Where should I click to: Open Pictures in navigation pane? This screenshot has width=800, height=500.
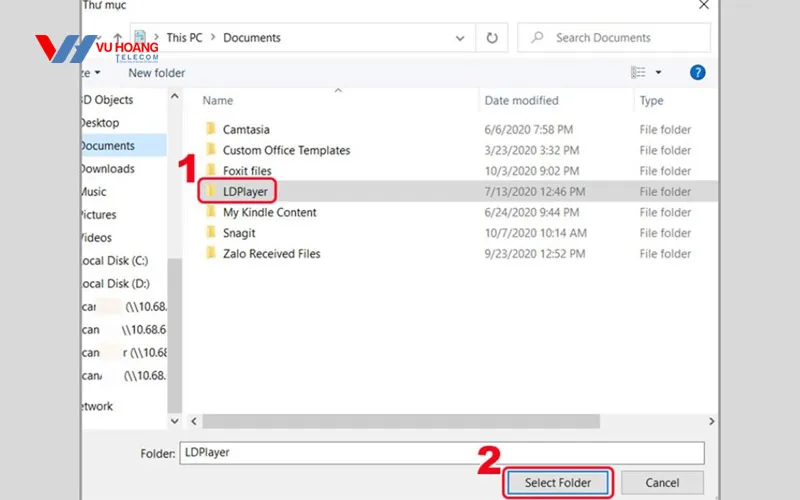click(98, 215)
